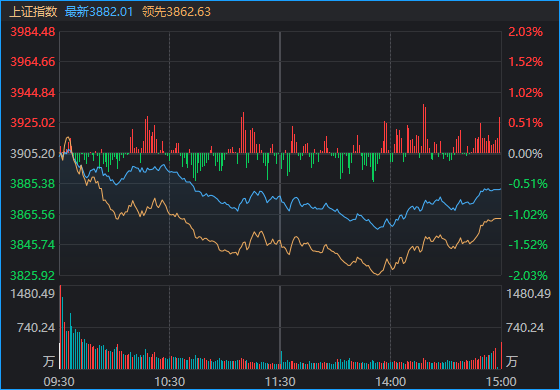Click the 3825.92 price axis label
This screenshot has height=390, width=560.
pyautogui.click(x=33, y=276)
